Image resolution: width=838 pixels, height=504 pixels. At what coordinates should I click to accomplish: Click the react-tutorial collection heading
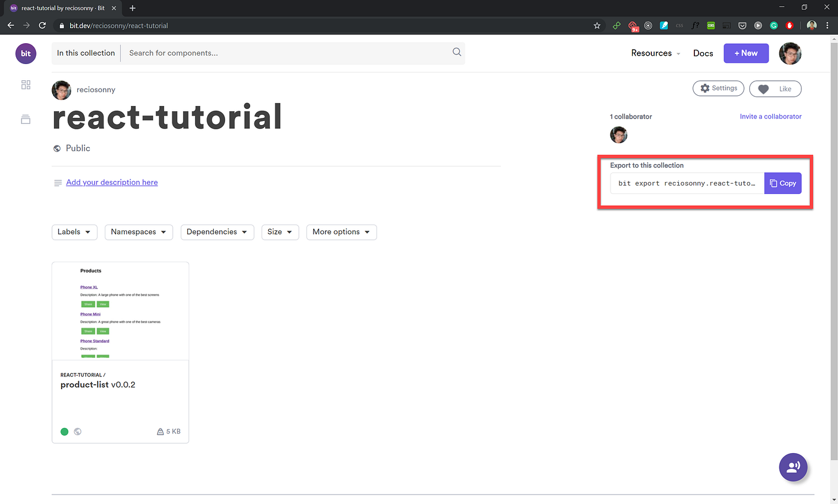[167, 117]
